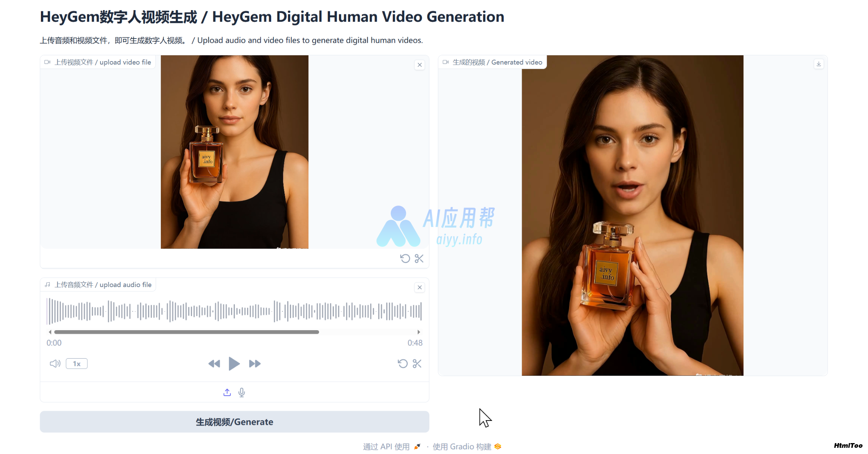Viewport: 868px width, 454px height.
Task: Open the 通过 API 使用 link
Action: (392, 447)
